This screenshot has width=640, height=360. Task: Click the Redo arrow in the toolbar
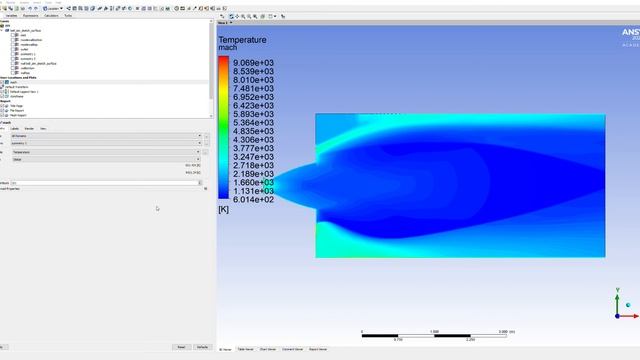click(x=36, y=9)
